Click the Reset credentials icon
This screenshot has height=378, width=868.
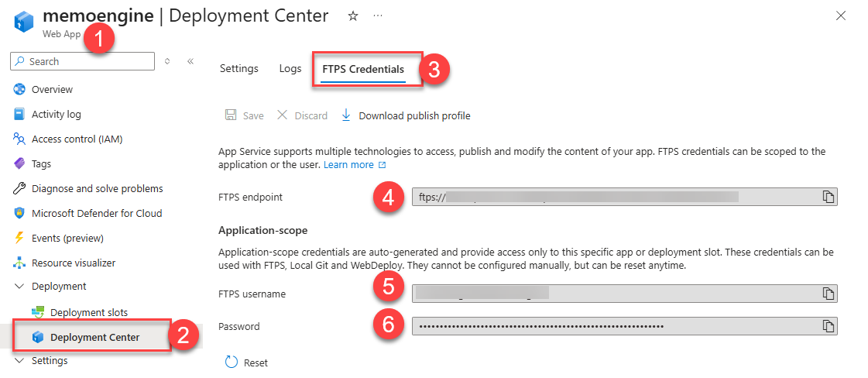point(231,363)
